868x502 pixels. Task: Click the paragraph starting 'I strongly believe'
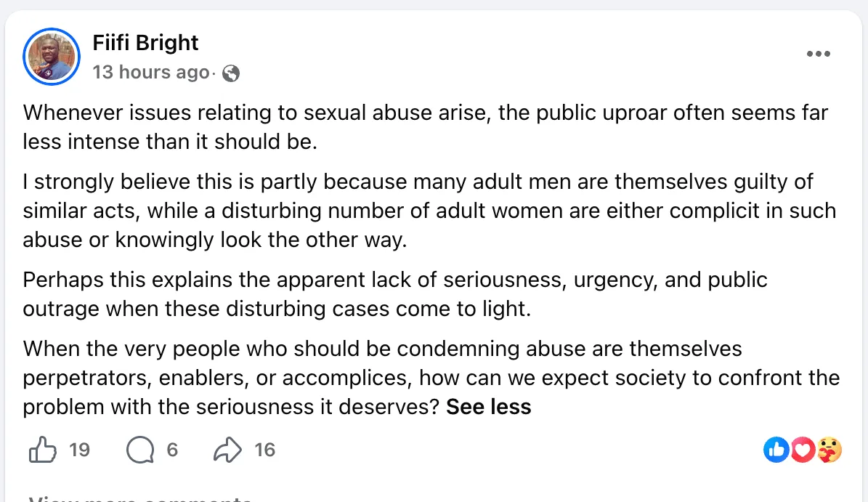click(x=429, y=211)
